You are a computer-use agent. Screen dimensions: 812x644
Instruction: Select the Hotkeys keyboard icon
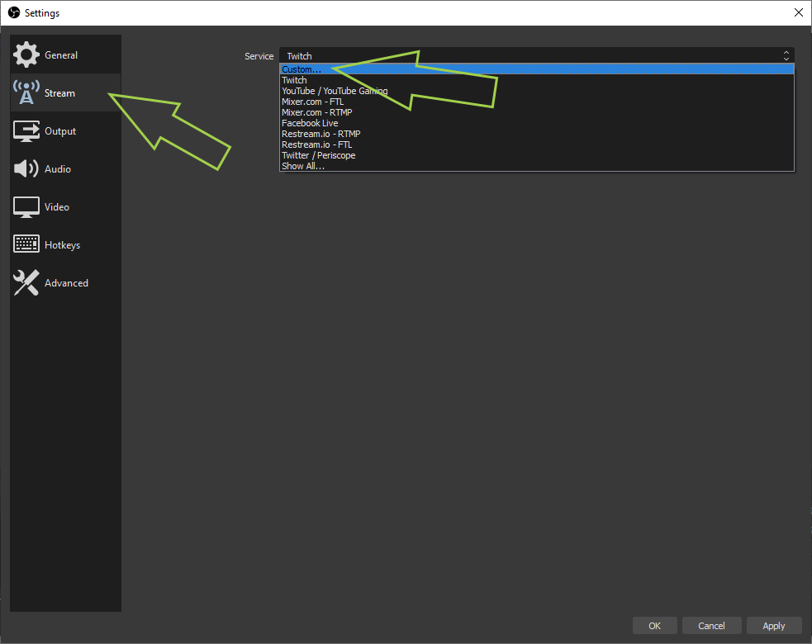click(x=26, y=245)
